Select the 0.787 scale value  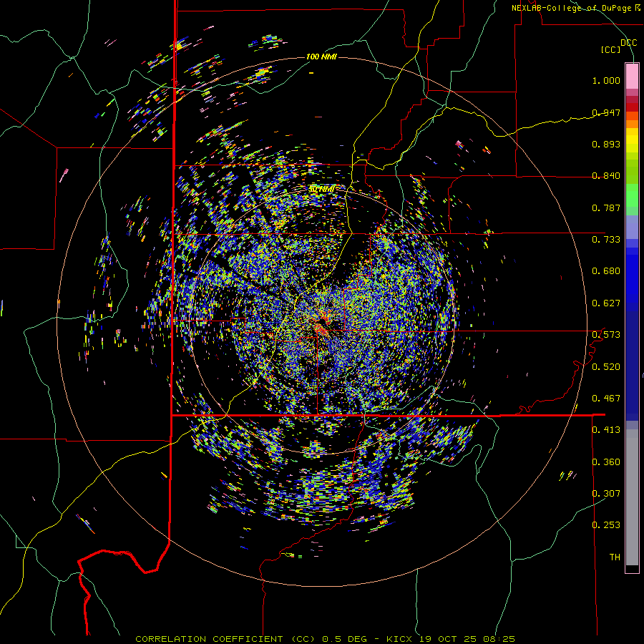click(x=606, y=208)
